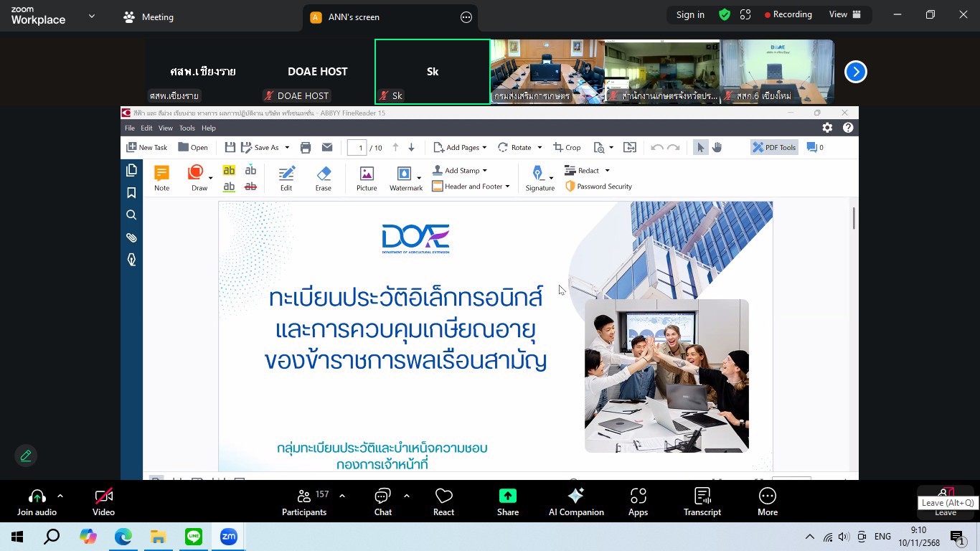Open the Zoom Apps panel
Screen dimensions: 980x551
(638, 501)
